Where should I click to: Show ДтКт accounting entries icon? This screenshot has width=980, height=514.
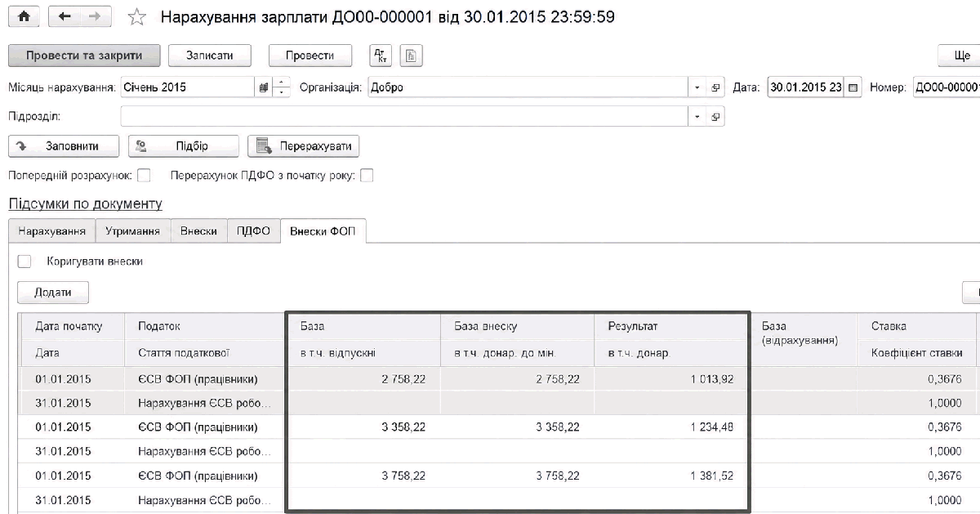tap(381, 56)
